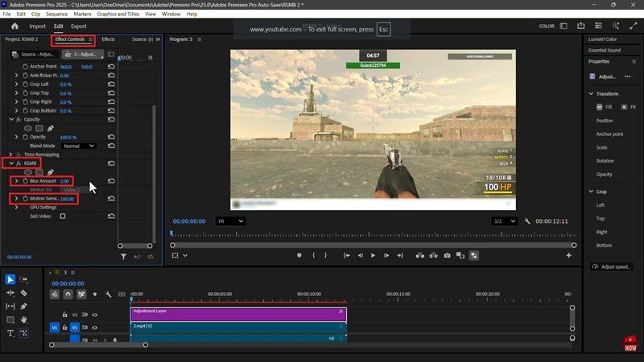This screenshot has height=362, width=644.
Task: Collapse the RSMB effect group
Action: (11, 163)
